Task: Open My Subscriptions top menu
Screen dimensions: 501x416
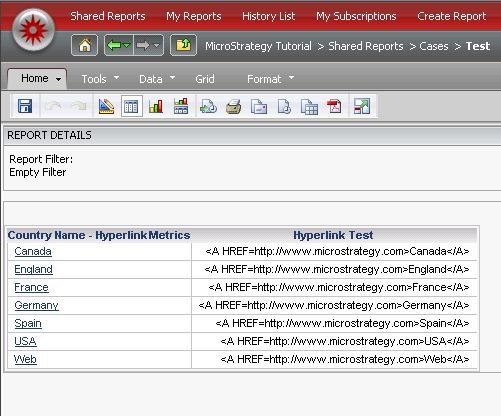Action: coord(356,16)
